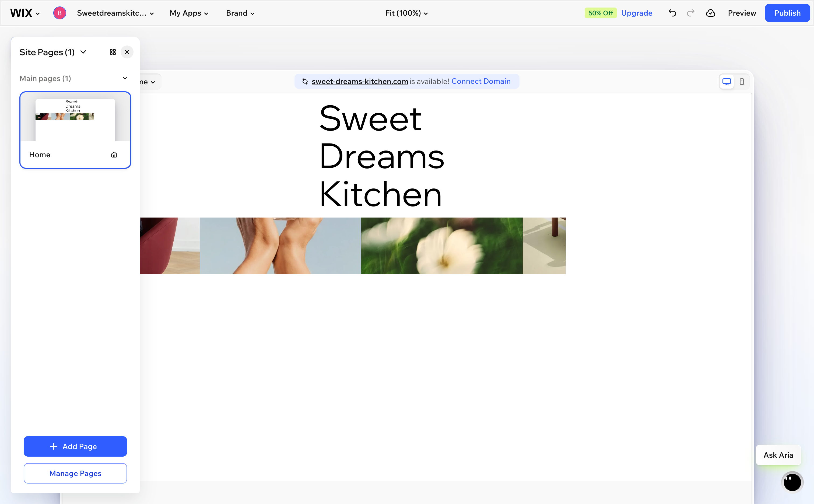Image resolution: width=814 pixels, height=504 pixels.
Task: Open the Wix logo main menu
Action: [x=25, y=13]
